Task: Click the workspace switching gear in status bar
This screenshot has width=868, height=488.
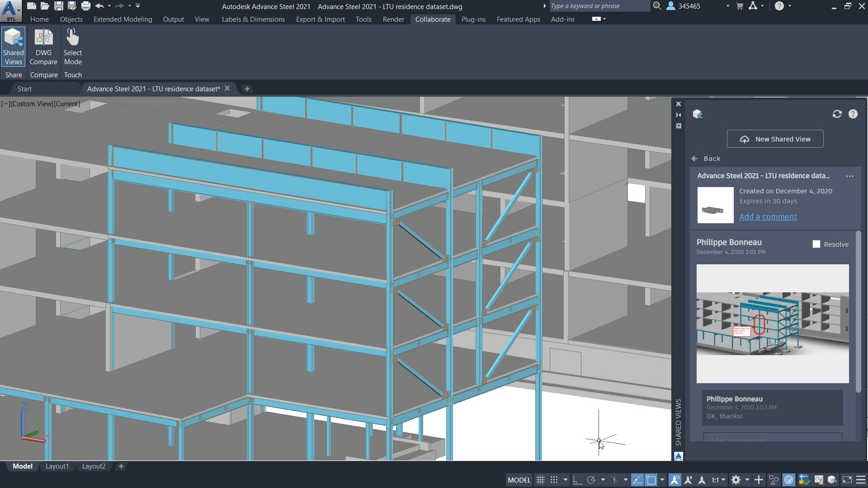Action: [736, 480]
